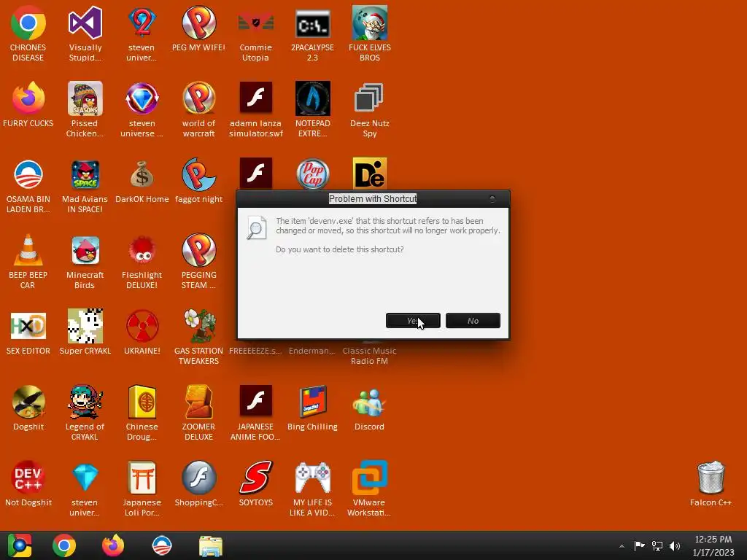Open the clock showing 12:25 PM
The width and height of the screenshot is (747, 560).
pyautogui.click(x=713, y=545)
